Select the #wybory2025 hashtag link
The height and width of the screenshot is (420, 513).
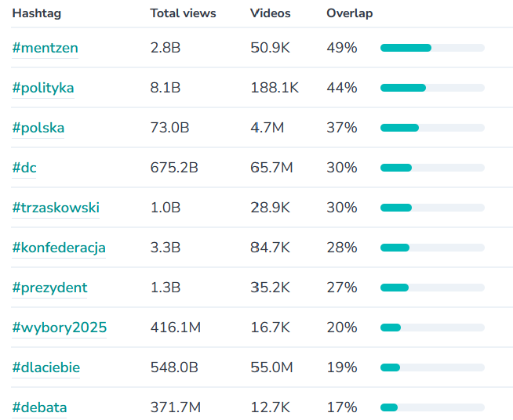(60, 328)
